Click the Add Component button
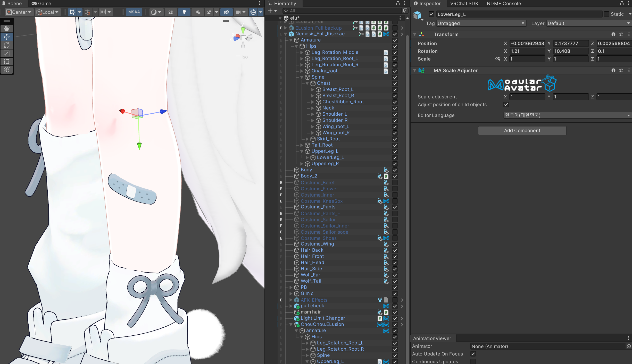Viewport: 632px width, 364px height. click(x=522, y=131)
